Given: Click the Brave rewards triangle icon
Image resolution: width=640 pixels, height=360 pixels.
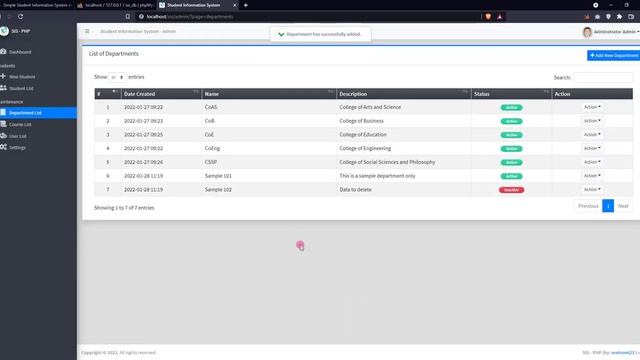Looking at the screenshot, I should [x=500, y=17].
